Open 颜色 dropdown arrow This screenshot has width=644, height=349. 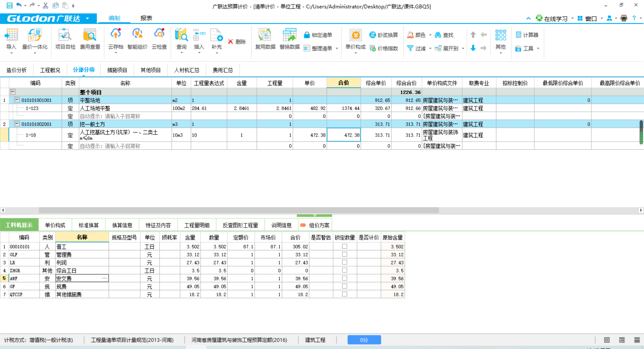click(x=430, y=35)
